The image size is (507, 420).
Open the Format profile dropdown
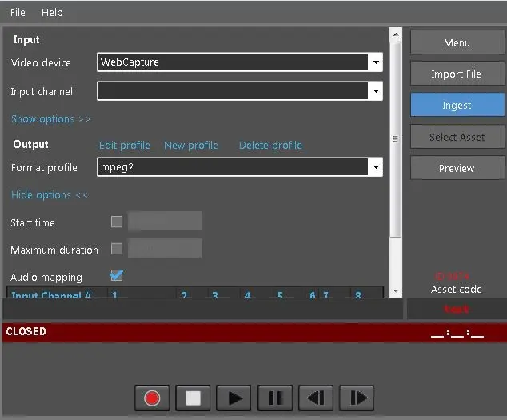click(375, 167)
